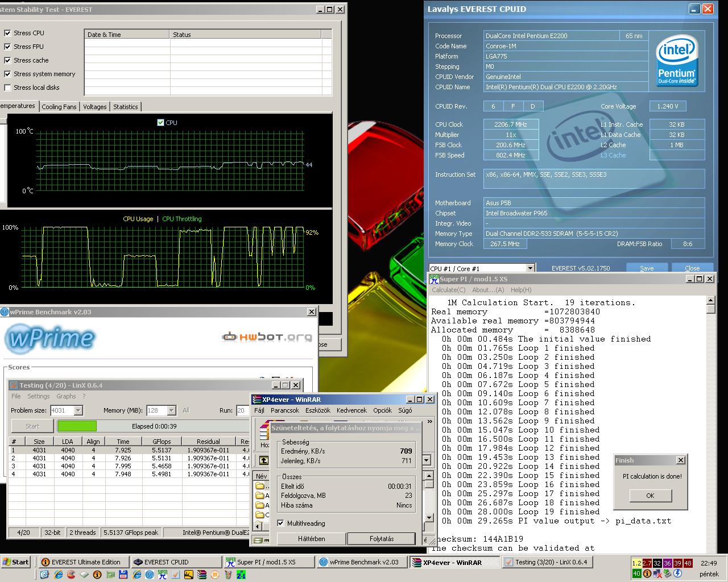Image resolution: width=728 pixels, height=582 pixels.
Task: Switch to the Cooling Fans tab
Action: point(59,106)
